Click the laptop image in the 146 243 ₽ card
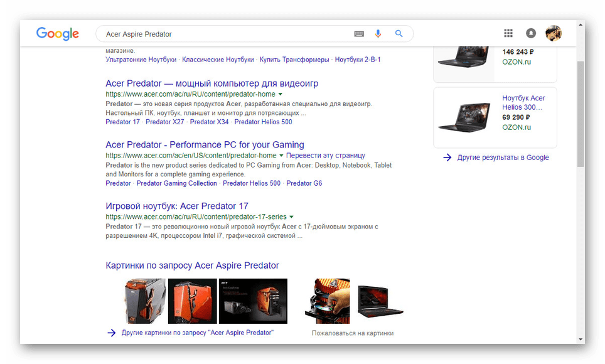Image resolution: width=605 pixels, height=364 pixels. tap(464, 56)
